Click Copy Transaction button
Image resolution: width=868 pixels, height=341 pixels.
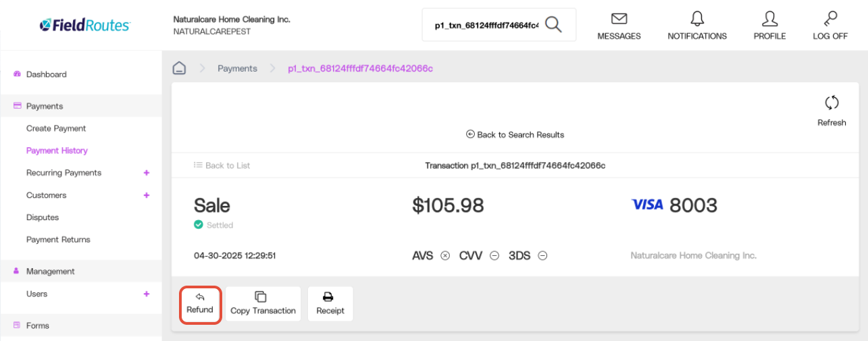tap(263, 304)
